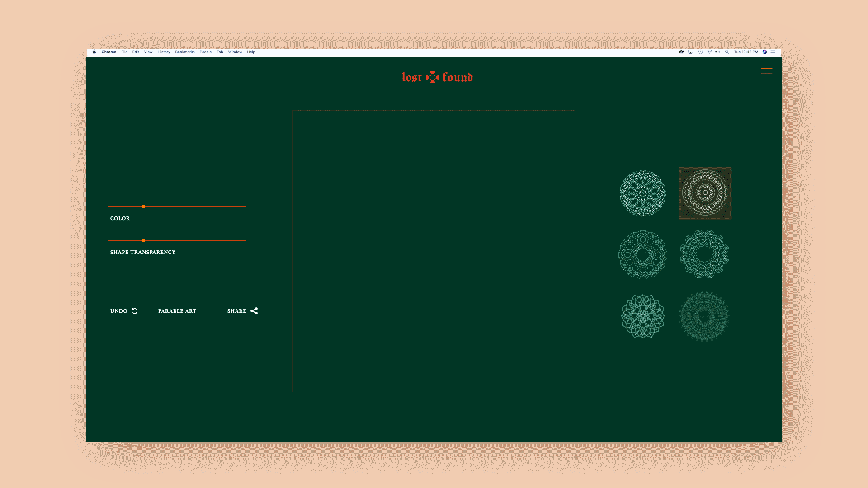Open Spotlight search
This screenshot has width=868, height=488.
click(x=727, y=52)
